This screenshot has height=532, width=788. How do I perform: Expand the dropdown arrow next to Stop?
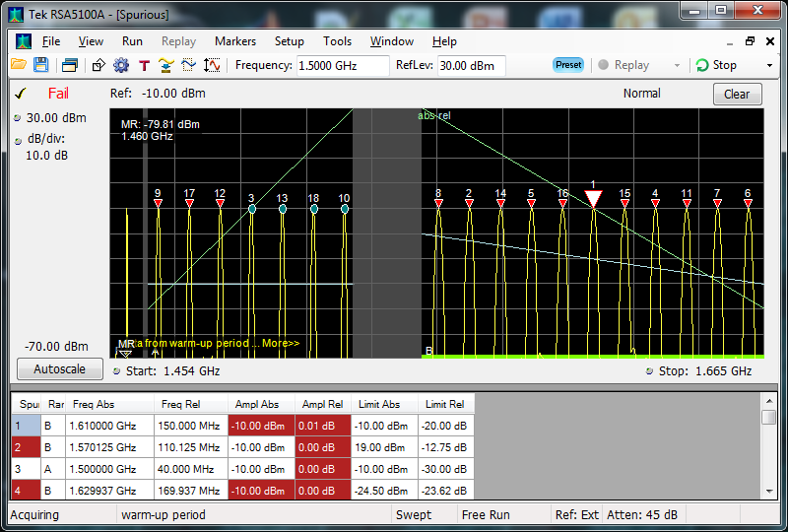click(x=769, y=66)
